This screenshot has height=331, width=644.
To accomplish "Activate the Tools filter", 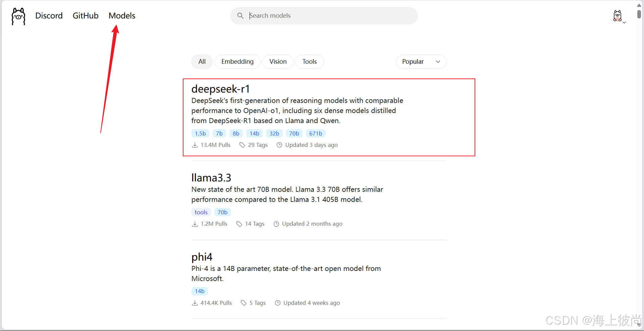I will (x=309, y=61).
